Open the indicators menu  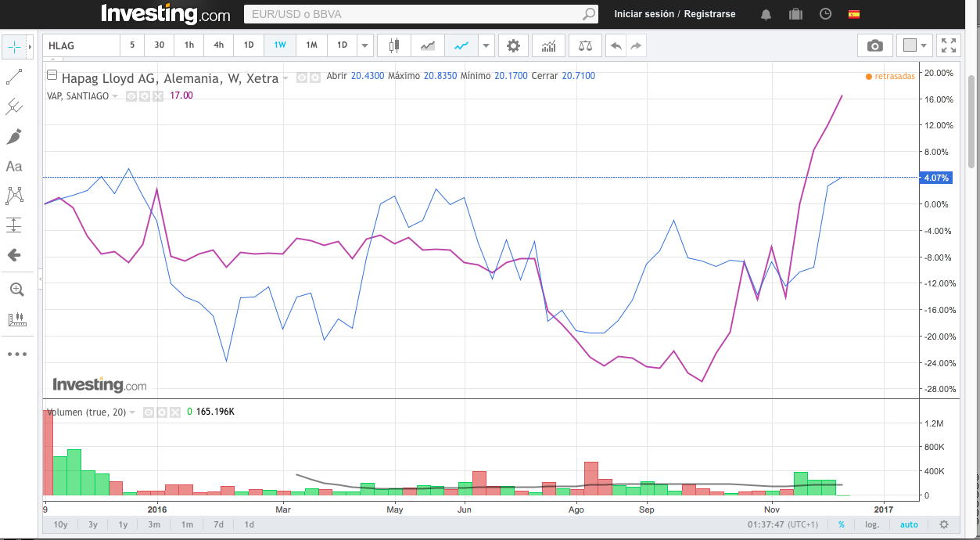click(549, 45)
